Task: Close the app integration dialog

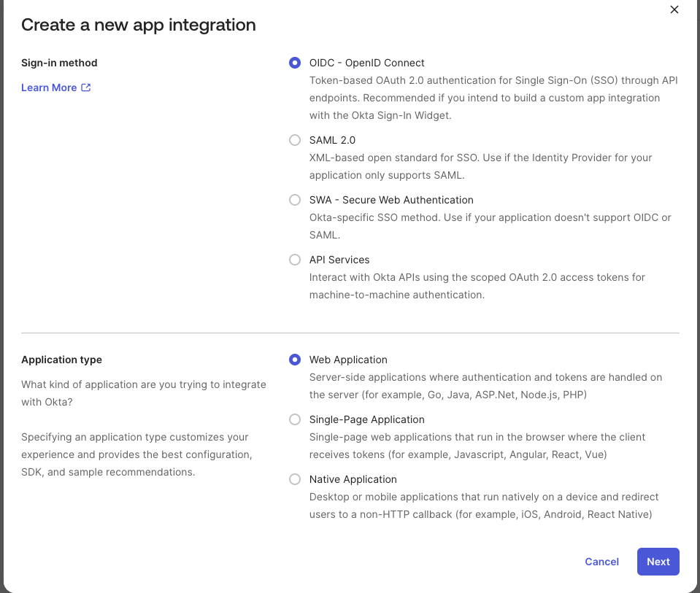Action: (674, 9)
